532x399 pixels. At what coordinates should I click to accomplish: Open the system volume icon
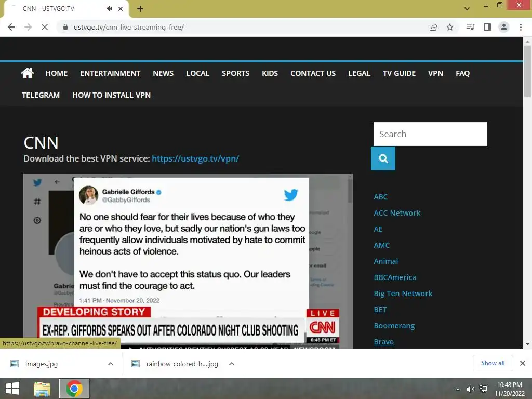470,389
